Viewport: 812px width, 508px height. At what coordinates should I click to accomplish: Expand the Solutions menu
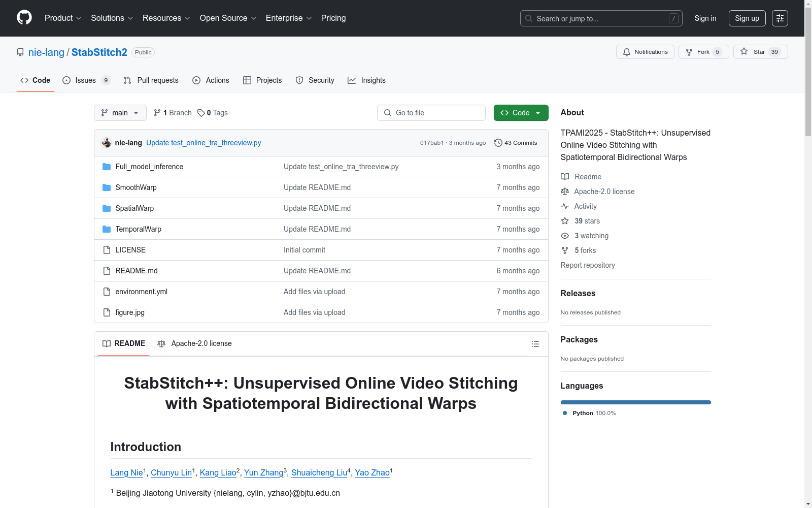[112, 18]
